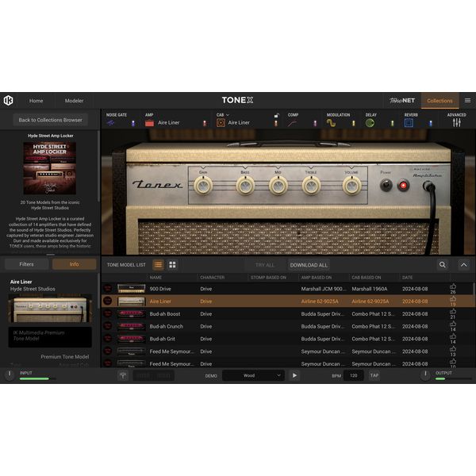Expand the CAB dropdown arrow

[228, 115]
